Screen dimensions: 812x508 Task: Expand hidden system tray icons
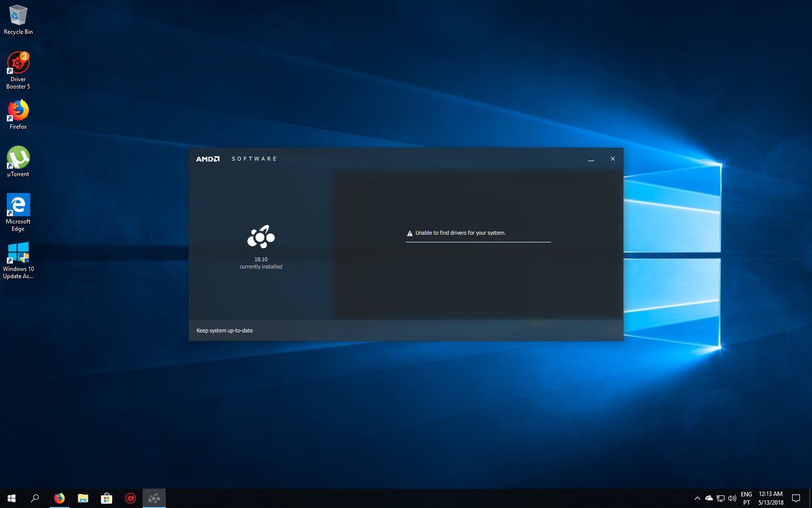(x=698, y=498)
